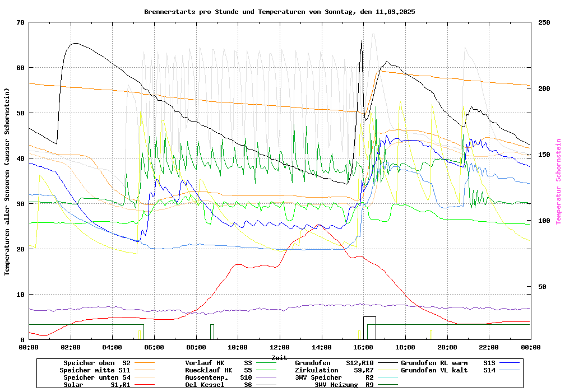Click purple Aussentemp. S10 legend swatch

click(267, 377)
